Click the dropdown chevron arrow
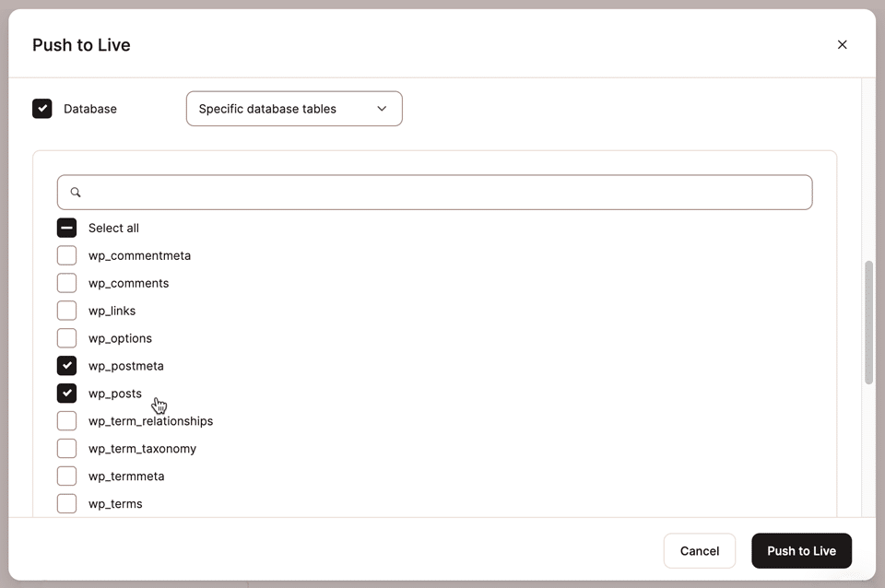Viewport: 885px width, 588px height. coord(382,109)
